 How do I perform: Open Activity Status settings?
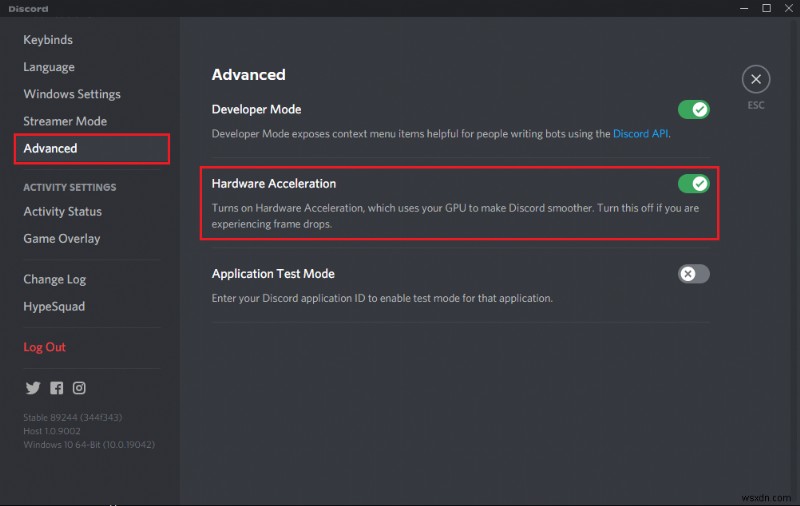coord(63,211)
